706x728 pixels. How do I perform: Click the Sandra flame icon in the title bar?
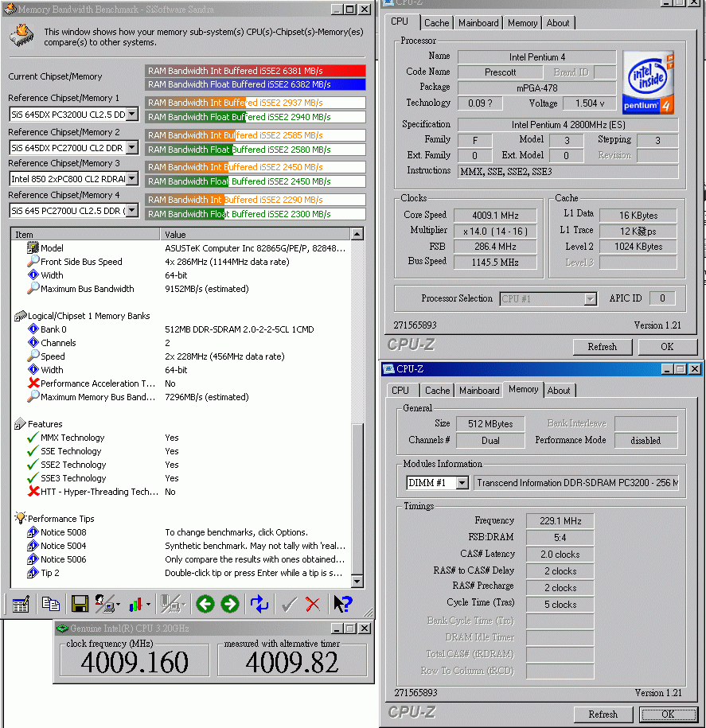click(x=10, y=9)
